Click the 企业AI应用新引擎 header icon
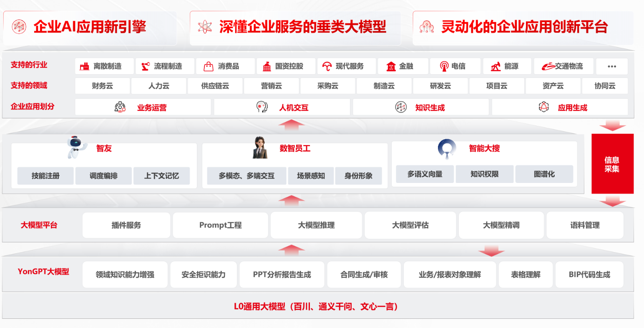644x328 pixels. pyautogui.click(x=19, y=27)
